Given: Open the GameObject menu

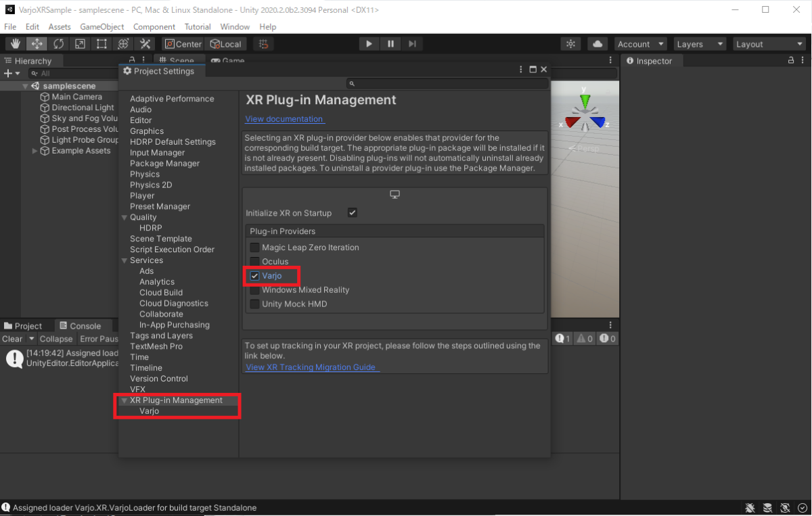Looking at the screenshot, I should pos(102,26).
